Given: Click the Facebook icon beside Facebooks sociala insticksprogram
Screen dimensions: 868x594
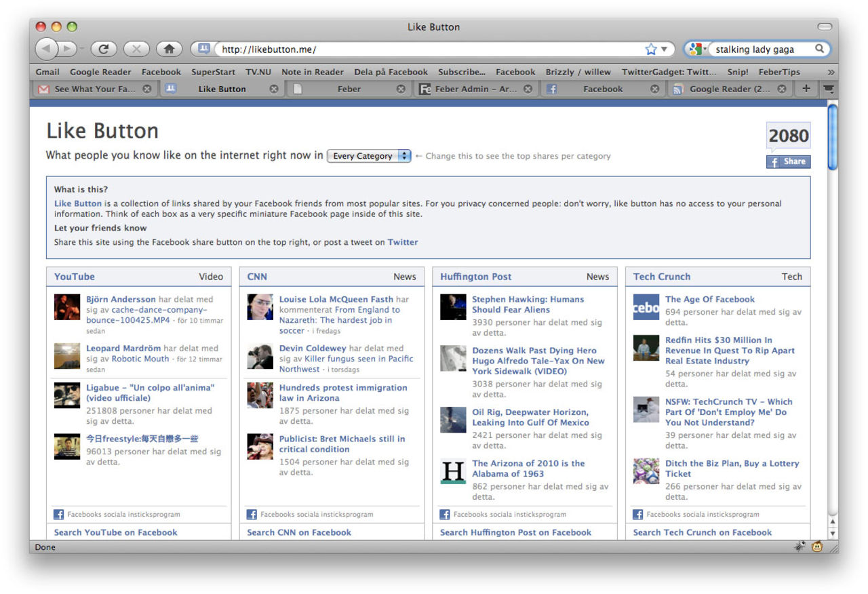Looking at the screenshot, I should point(60,514).
